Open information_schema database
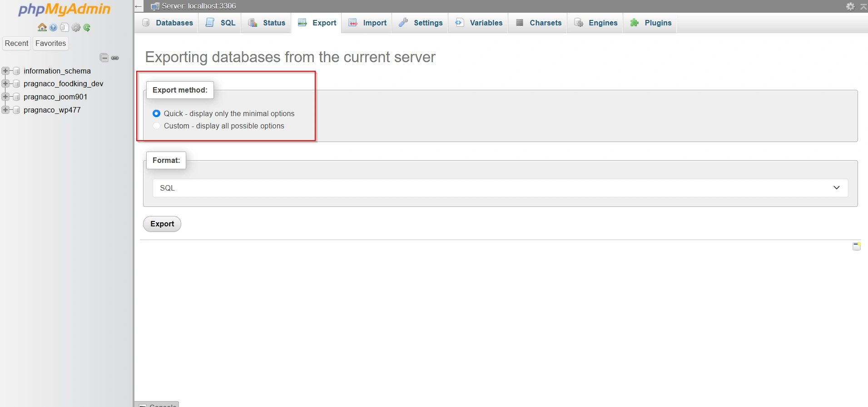868x407 pixels. (x=57, y=71)
